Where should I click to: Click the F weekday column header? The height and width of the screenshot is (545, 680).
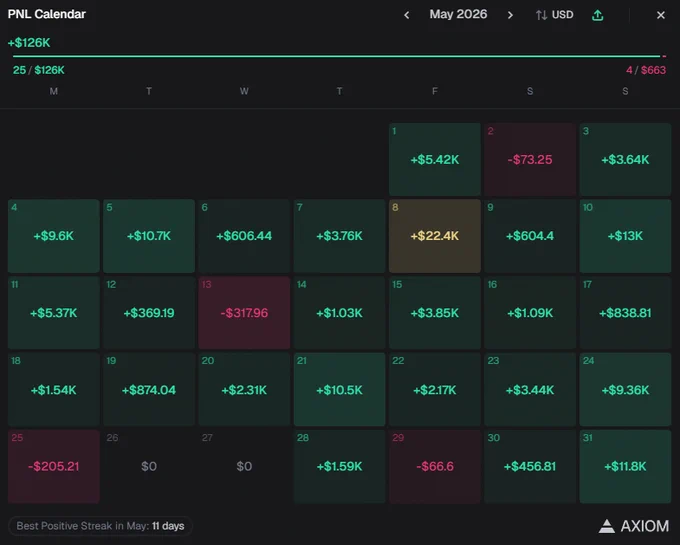435,91
